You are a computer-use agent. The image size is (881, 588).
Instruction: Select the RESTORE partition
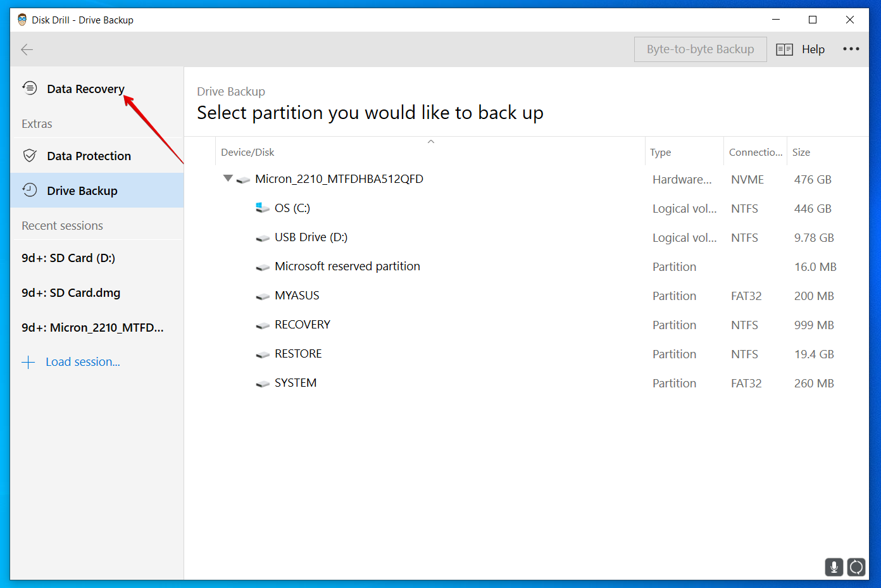[x=527, y=354]
